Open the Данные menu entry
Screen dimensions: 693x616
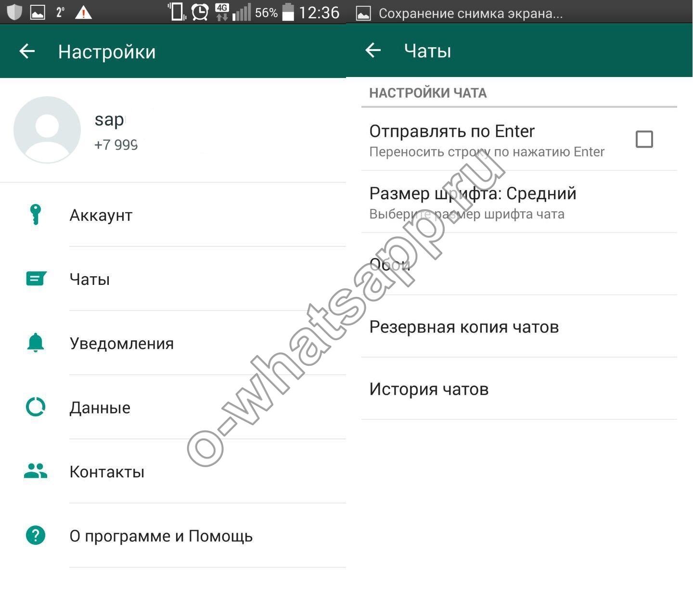[100, 408]
